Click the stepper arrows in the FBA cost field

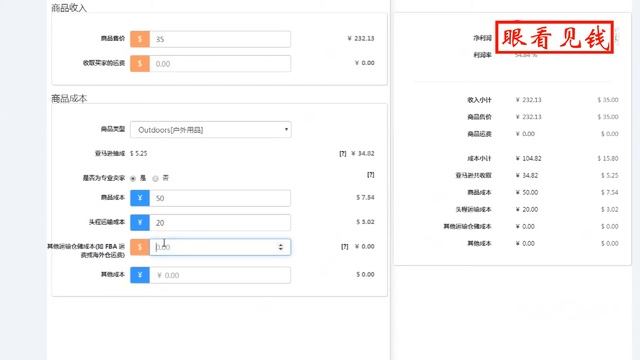280,247
